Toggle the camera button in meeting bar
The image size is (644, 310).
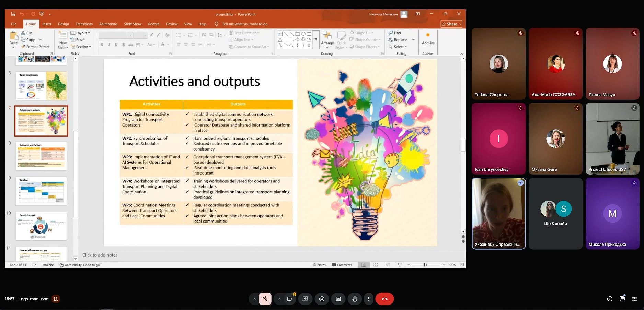290,299
